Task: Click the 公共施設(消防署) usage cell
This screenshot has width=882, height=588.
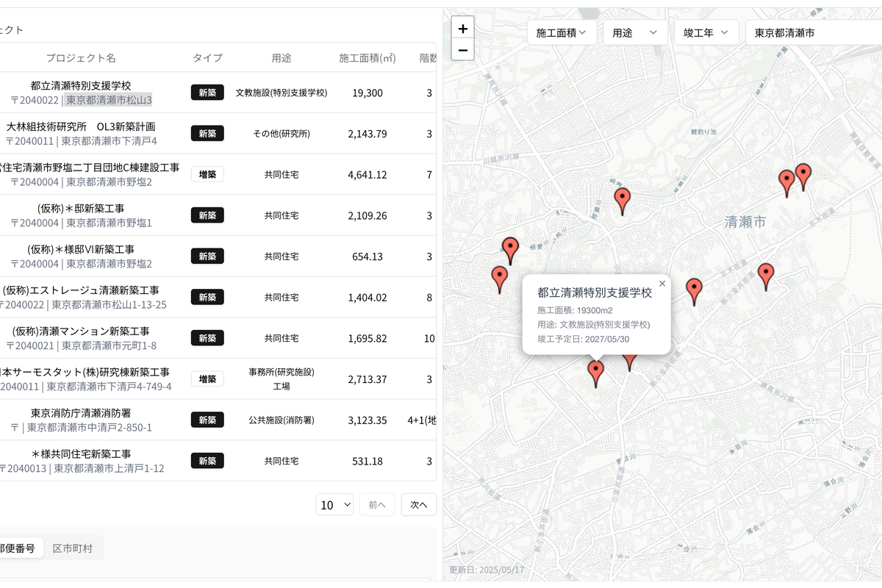Action: pos(282,420)
